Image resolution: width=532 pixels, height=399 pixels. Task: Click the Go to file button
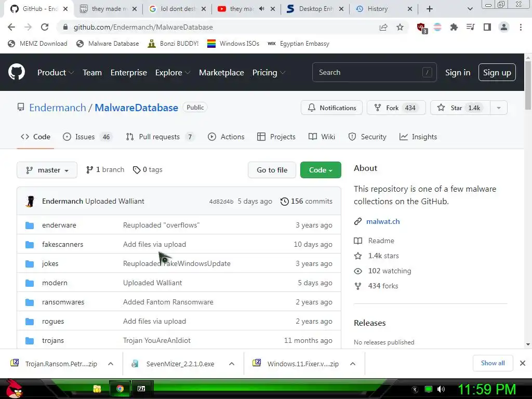click(272, 170)
